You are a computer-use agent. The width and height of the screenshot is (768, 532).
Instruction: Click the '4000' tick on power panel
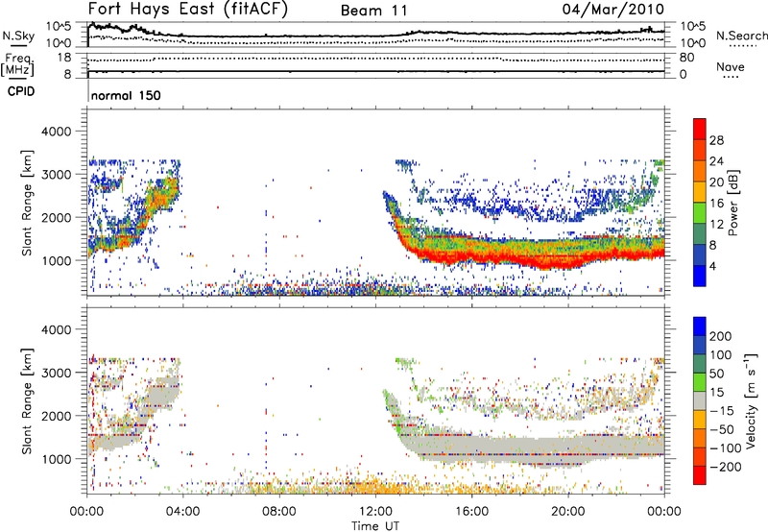pos(57,132)
